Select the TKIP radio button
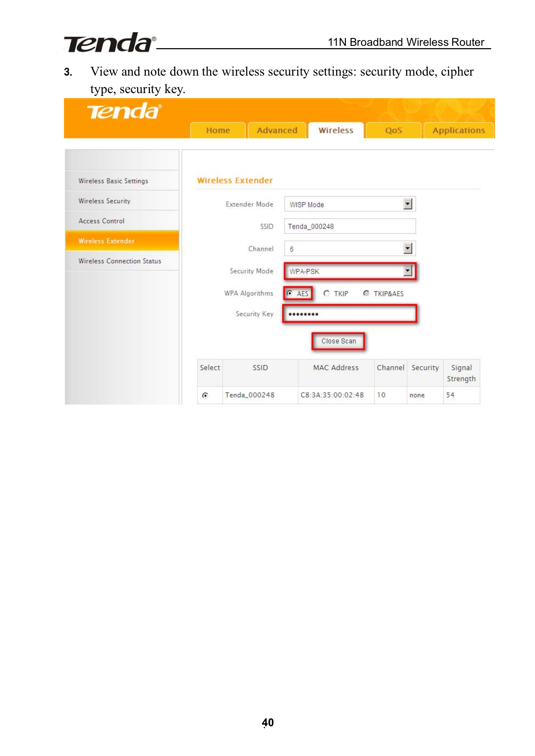 (326, 293)
